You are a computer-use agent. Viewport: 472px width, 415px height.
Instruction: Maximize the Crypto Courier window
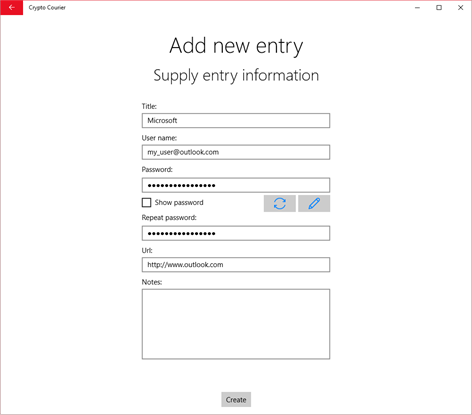pos(439,8)
